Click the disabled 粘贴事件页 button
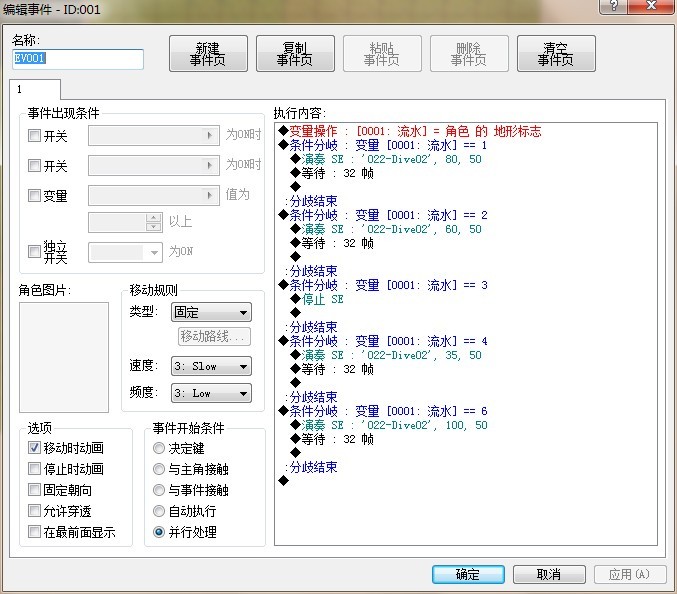The height and width of the screenshot is (594, 677). click(x=382, y=54)
